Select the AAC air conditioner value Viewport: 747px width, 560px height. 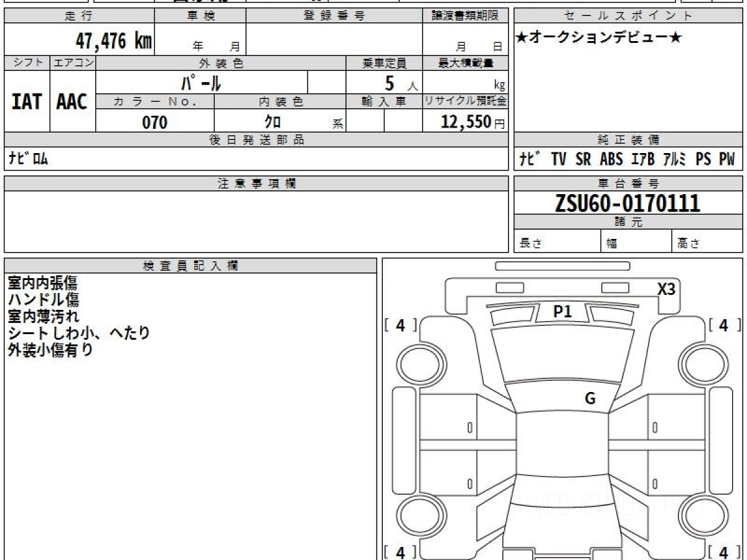click(x=72, y=102)
